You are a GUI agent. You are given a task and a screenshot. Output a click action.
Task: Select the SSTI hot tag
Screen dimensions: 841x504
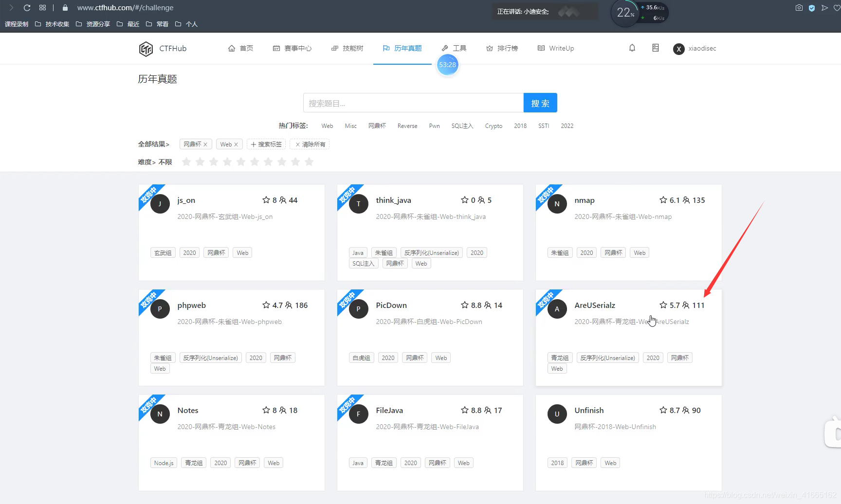point(544,126)
